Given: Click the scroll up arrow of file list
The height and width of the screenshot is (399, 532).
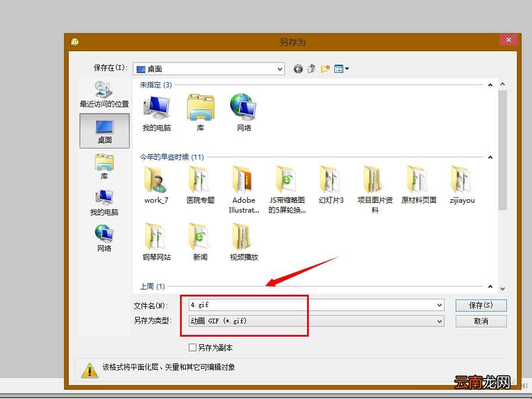Looking at the screenshot, I should click(x=502, y=84).
